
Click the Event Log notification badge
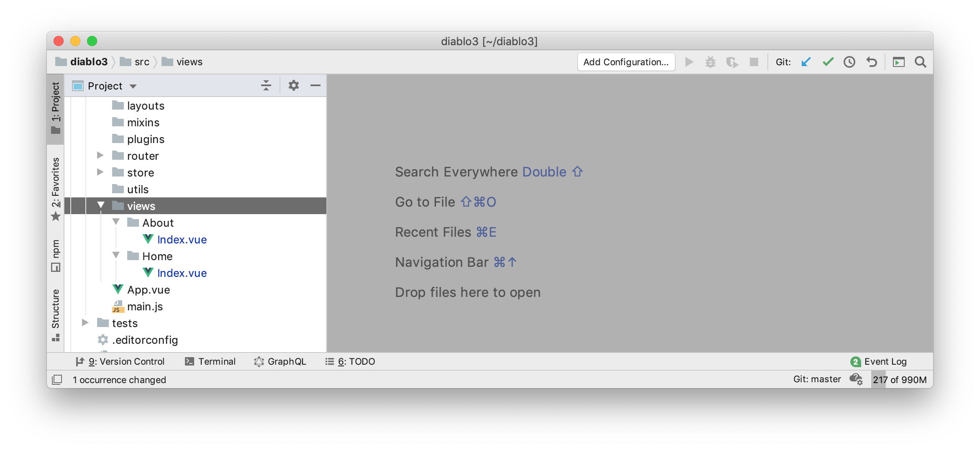tap(855, 361)
